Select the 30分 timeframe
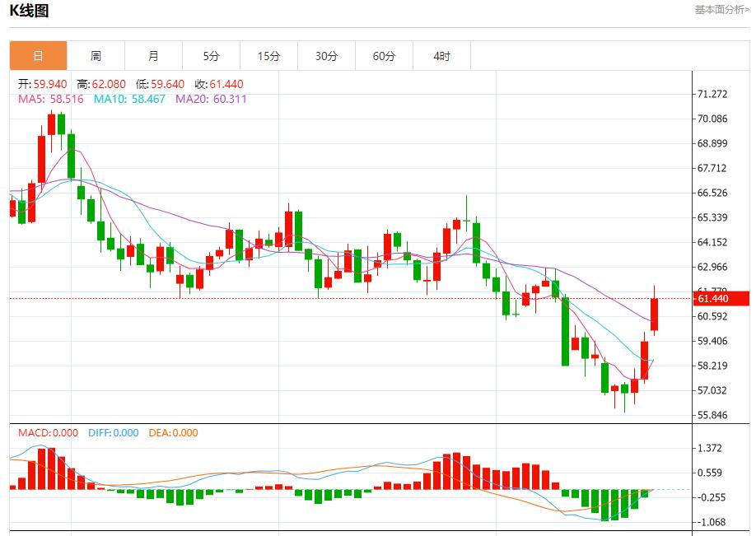The image size is (756, 536). coord(327,56)
